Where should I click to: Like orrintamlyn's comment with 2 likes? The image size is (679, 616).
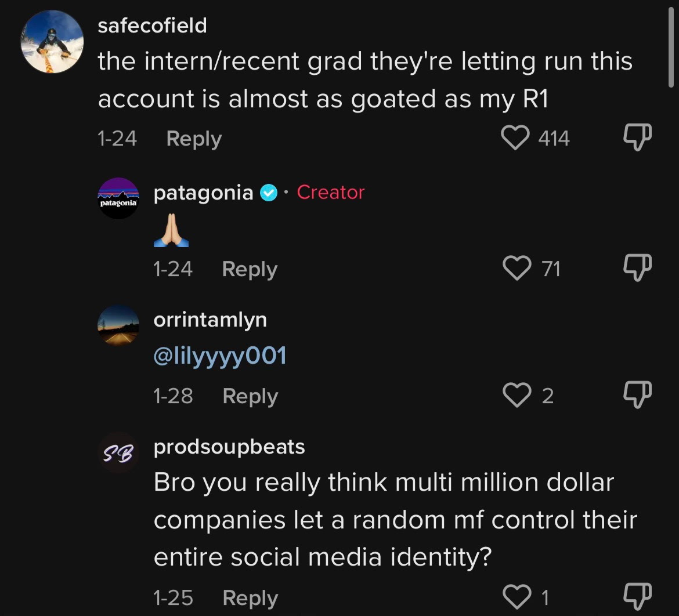[x=516, y=396]
